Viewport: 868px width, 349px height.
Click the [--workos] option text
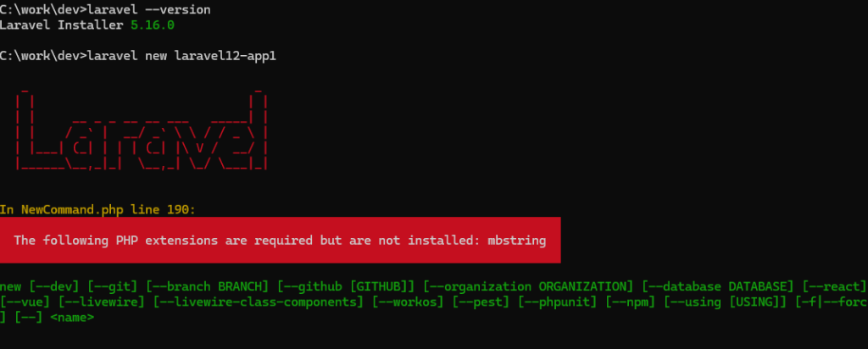(408, 302)
